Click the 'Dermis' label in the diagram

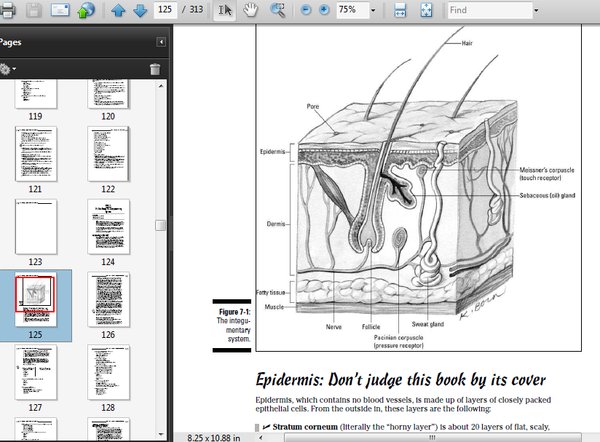point(276,224)
